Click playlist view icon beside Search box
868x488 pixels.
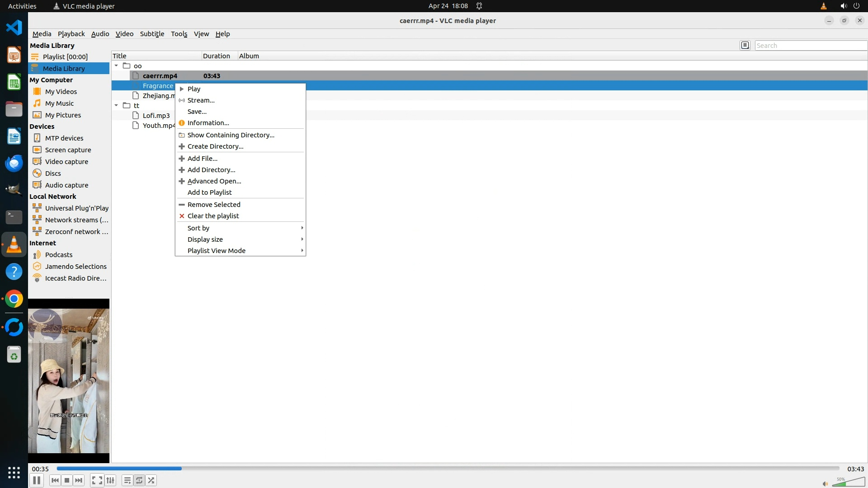pos(745,45)
